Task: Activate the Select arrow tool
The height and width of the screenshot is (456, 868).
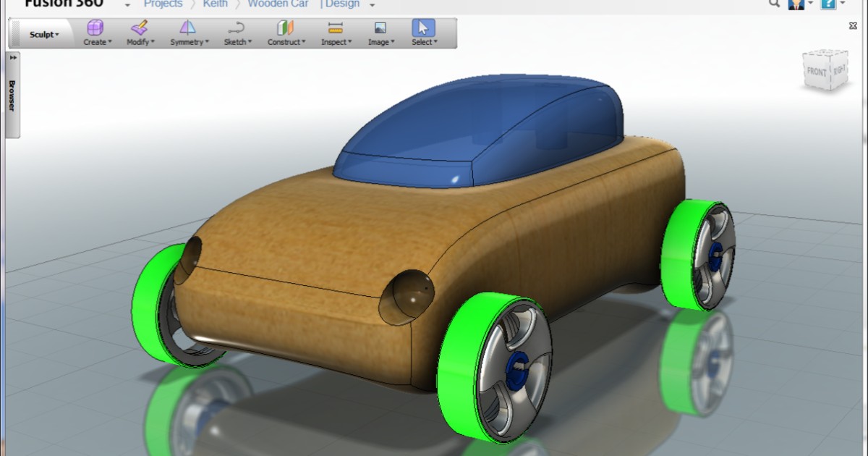Action: [x=422, y=28]
